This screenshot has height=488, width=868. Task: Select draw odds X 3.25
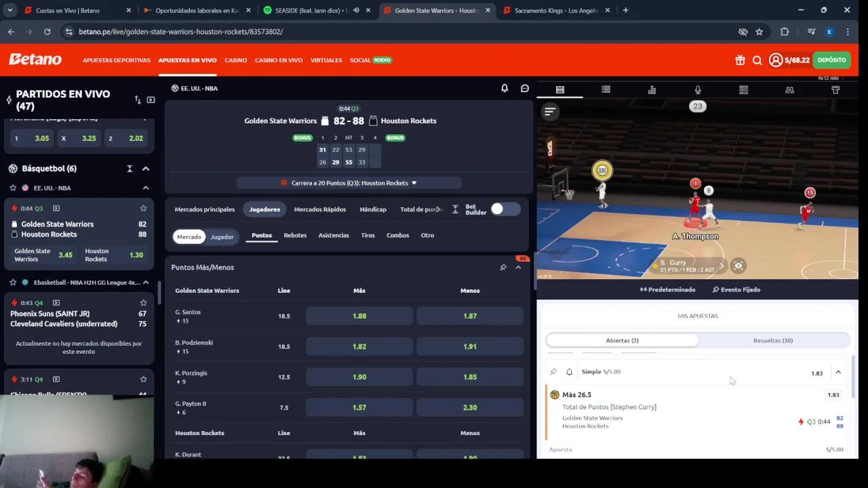click(x=79, y=138)
